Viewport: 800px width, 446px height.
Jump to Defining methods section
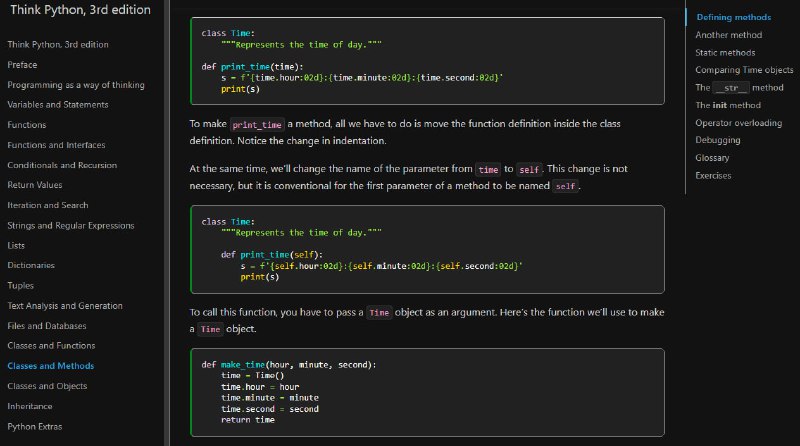(734, 17)
